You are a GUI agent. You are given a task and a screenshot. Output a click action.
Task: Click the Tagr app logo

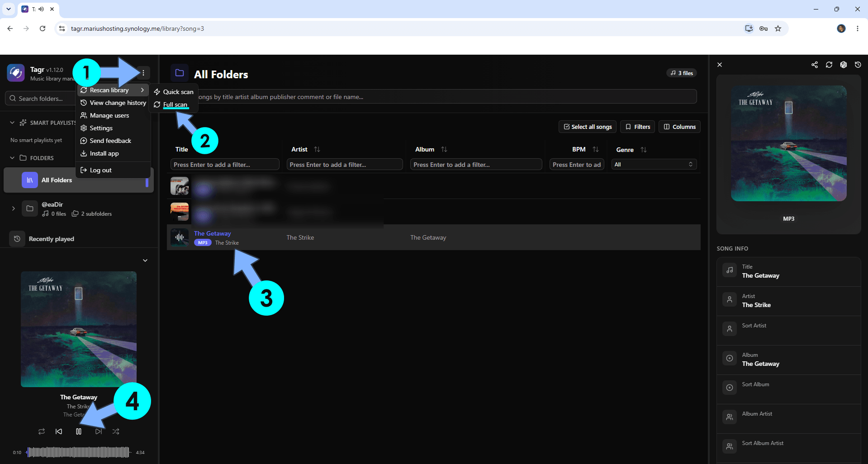coord(16,73)
